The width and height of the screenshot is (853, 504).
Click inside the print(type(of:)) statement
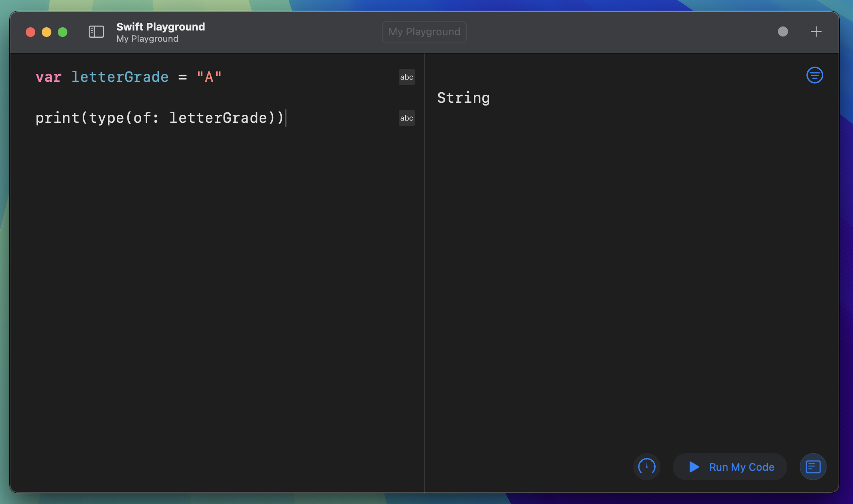pyautogui.click(x=159, y=118)
